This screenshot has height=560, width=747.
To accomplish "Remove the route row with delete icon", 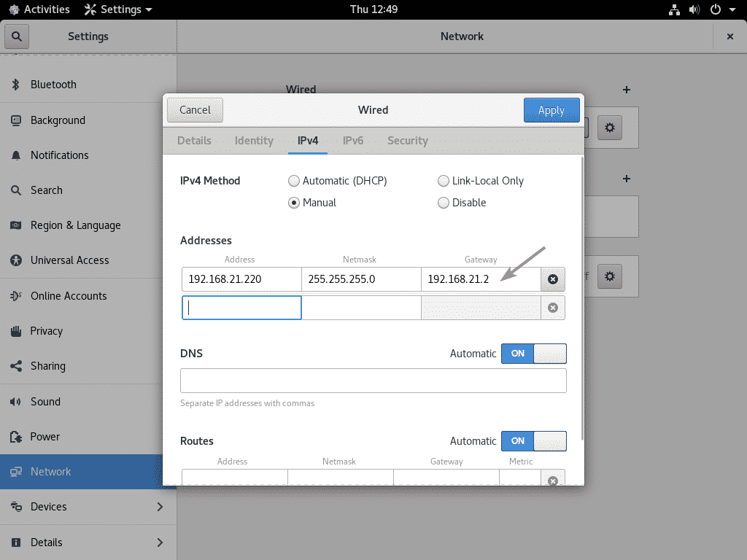I will tap(552, 480).
